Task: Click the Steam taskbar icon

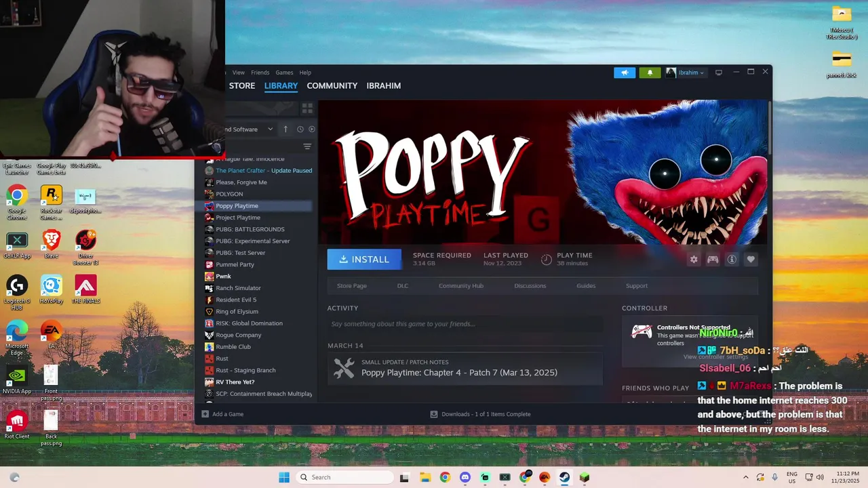Action: click(564, 477)
